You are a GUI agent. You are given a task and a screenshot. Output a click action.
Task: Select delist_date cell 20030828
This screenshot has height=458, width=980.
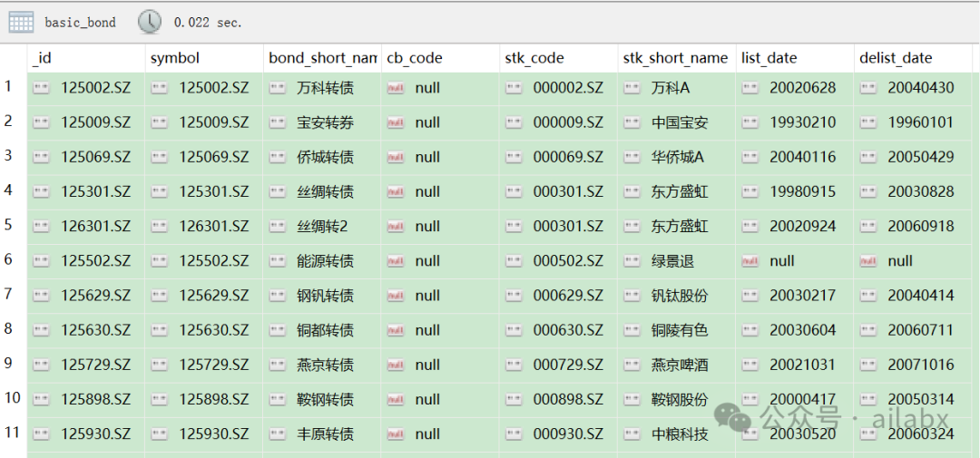(x=913, y=192)
